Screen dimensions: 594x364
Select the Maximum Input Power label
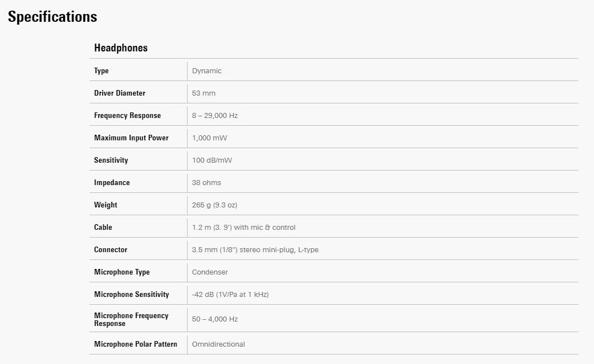tap(131, 138)
